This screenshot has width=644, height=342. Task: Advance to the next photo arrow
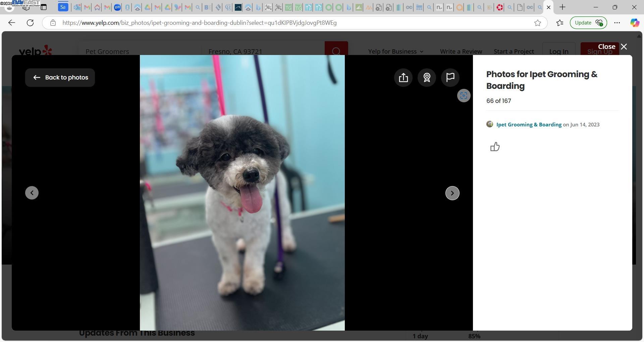[452, 193]
